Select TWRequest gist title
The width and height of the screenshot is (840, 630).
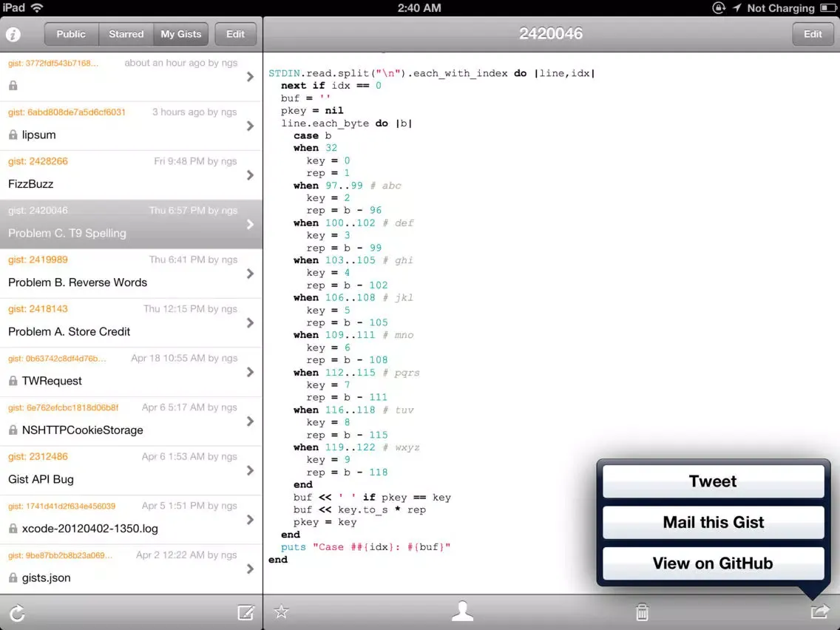coord(52,381)
